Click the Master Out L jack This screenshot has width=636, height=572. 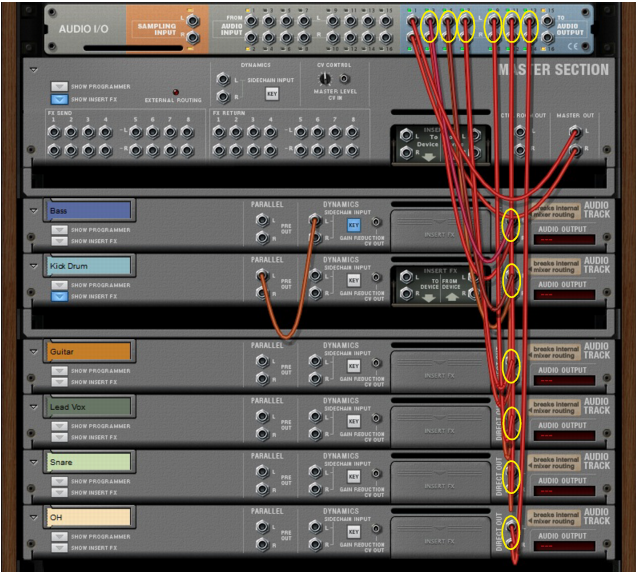click(574, 131)
